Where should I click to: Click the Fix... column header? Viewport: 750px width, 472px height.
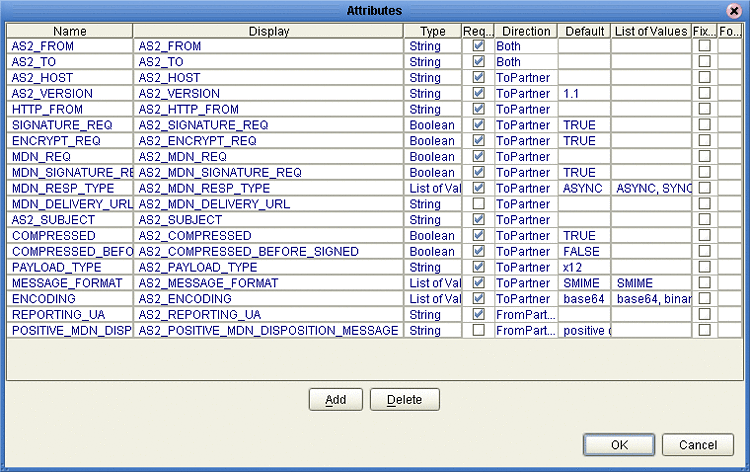704,31
